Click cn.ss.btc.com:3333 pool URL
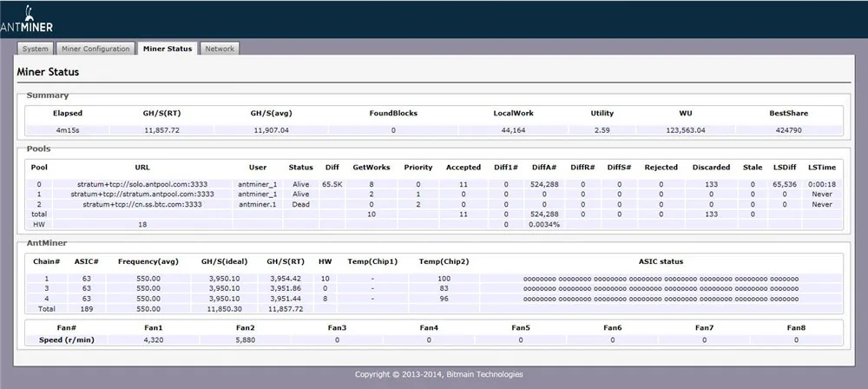This screenshot has height=389, width=868. coord(142,204)
